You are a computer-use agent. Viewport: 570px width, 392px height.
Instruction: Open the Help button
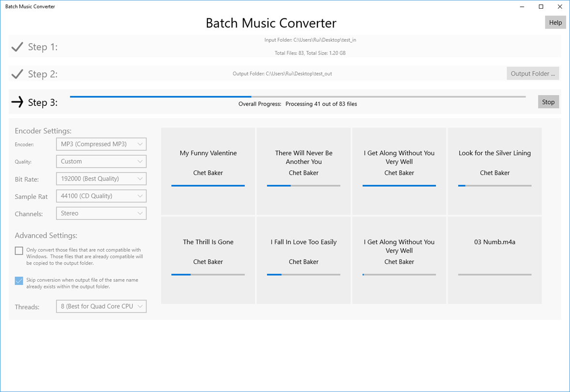[x=555, y=22]
